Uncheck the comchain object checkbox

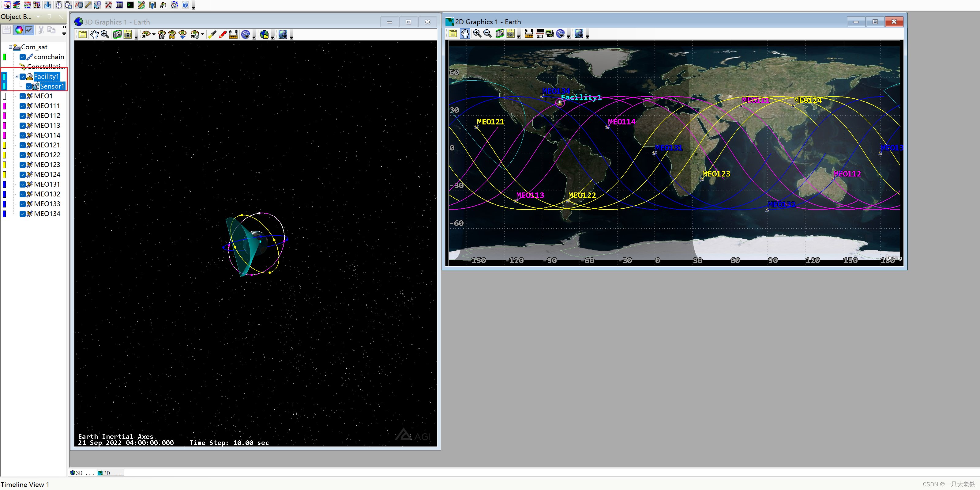(x=23, y=57)
